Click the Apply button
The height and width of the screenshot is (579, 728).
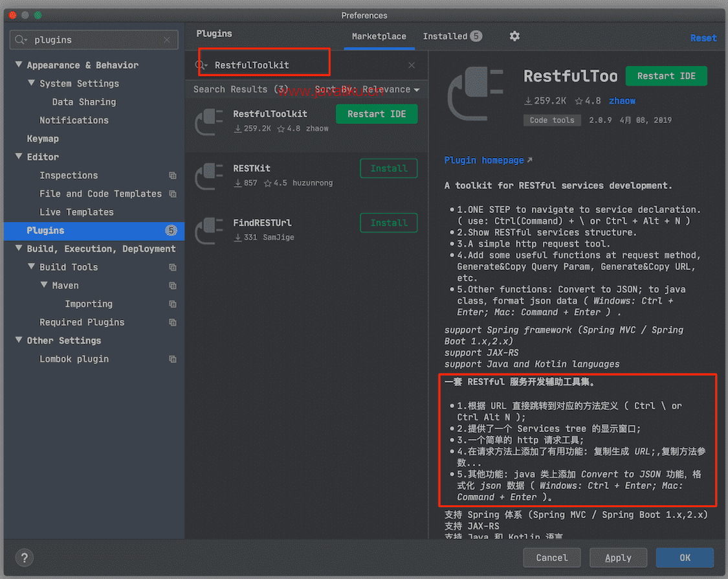618,558
